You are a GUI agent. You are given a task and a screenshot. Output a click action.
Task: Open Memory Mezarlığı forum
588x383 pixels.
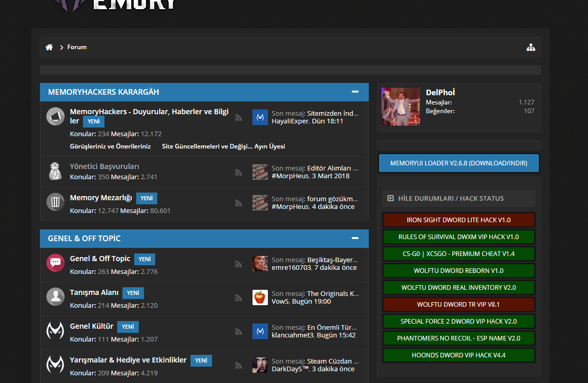click(101, 198)
